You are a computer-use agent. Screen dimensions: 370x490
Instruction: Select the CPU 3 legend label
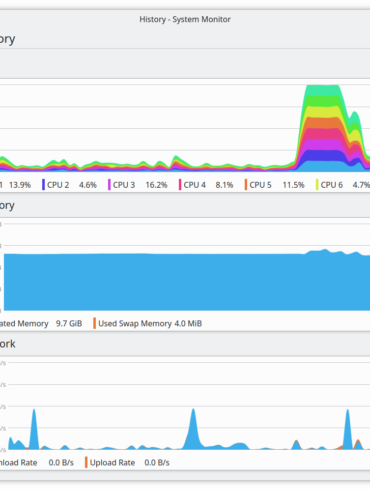click(x=124, y=185)
